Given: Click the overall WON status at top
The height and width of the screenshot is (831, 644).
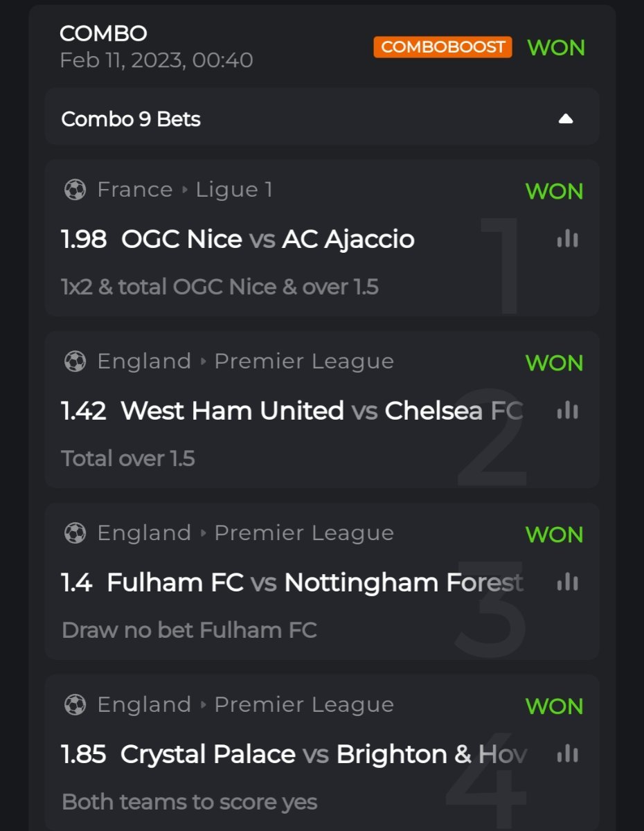Looking at the screenshot, I should pos(555,48).
